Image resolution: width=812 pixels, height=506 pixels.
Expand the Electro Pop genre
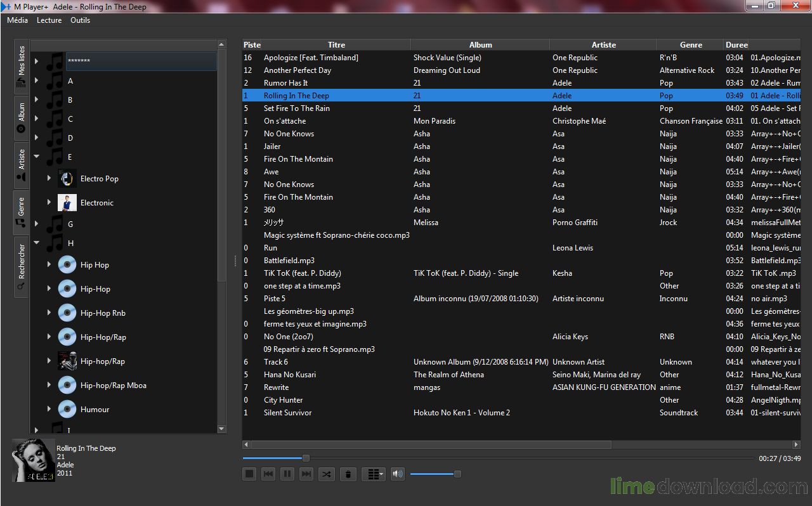[x=49, y=179]
